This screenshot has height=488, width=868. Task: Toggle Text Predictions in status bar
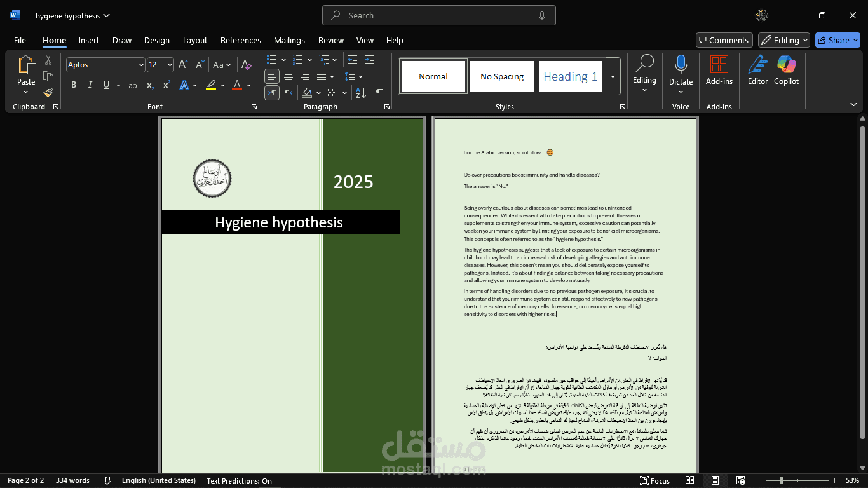(239, 481)
